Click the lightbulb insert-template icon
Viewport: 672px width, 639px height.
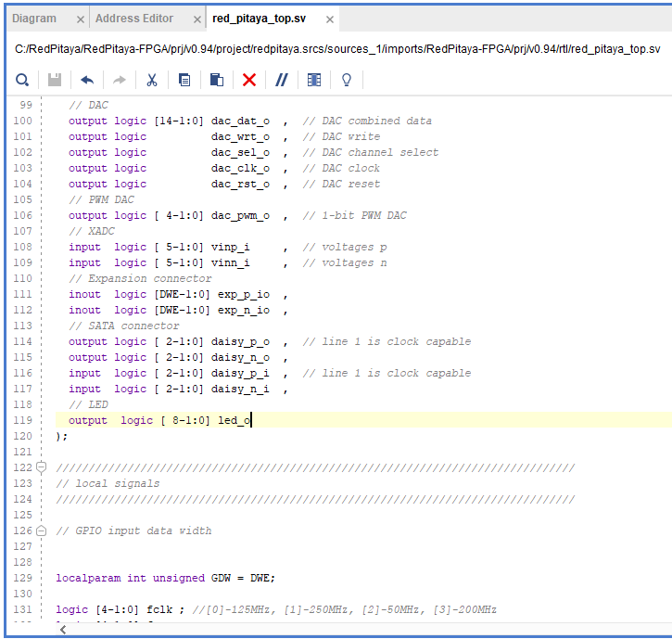tap(347, 80)
